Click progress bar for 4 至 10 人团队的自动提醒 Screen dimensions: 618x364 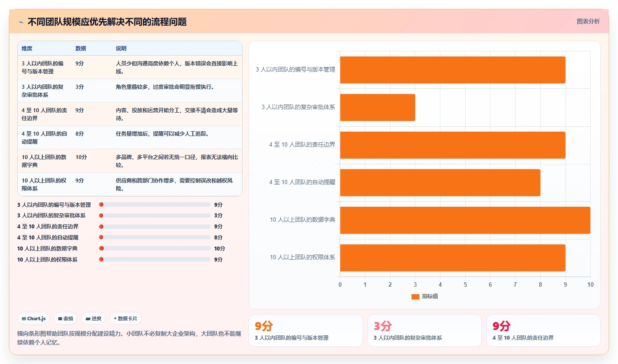pyautogui.click(x=155, y=238)
